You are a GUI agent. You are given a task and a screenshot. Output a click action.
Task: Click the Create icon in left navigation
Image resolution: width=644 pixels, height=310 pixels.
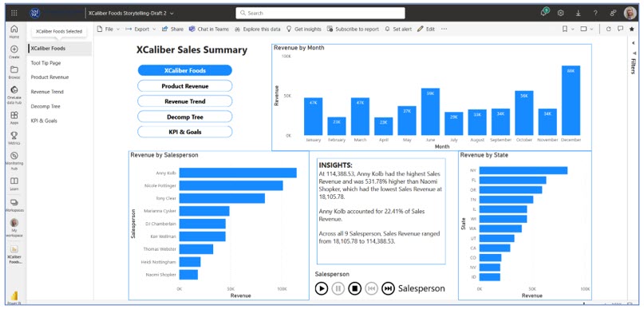(14, 52)
